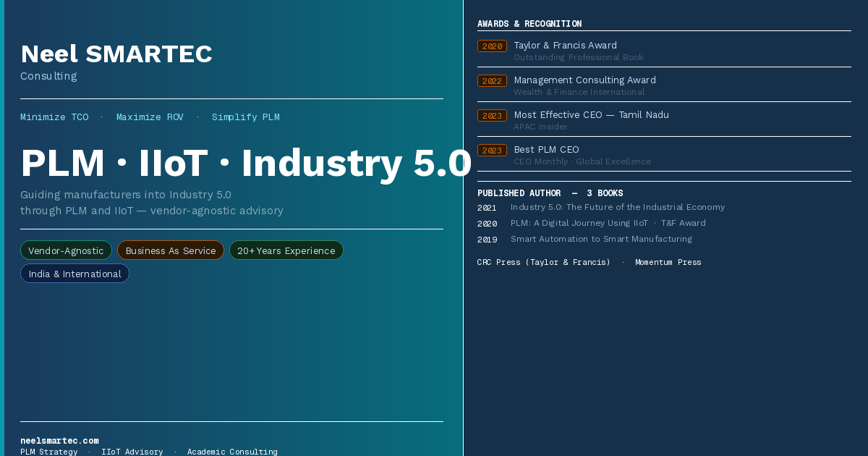Toggle the 20+ Years Experience badge
Screen dimensions: 868x456
286,250
